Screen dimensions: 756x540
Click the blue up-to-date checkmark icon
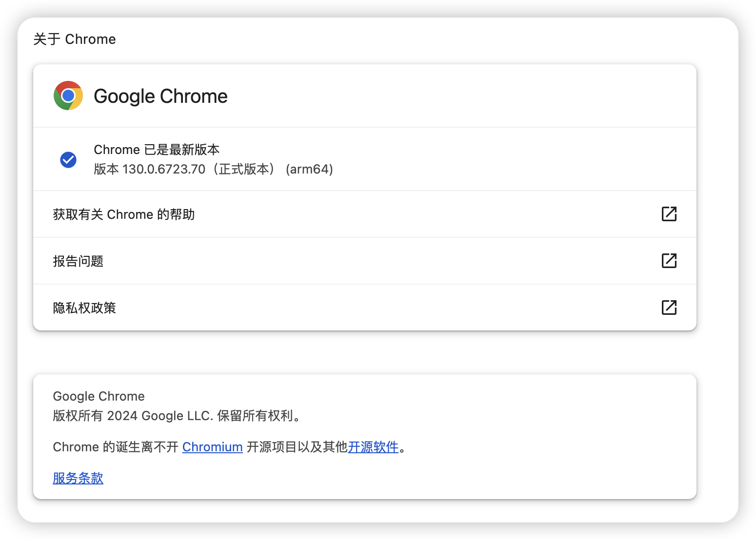point(68,159)
